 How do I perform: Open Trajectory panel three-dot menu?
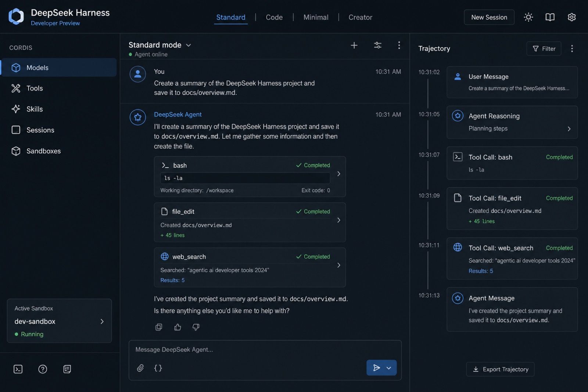point(572,49)
